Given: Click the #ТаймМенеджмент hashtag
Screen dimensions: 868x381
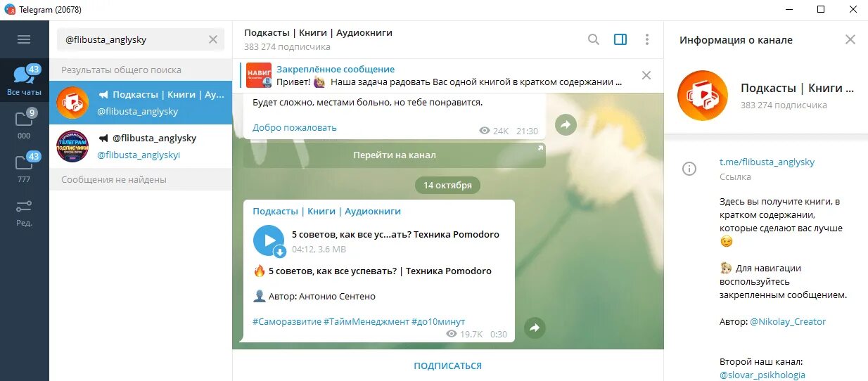Looking at the screenshot, I should pyautogui.click(x=366, y=321).
